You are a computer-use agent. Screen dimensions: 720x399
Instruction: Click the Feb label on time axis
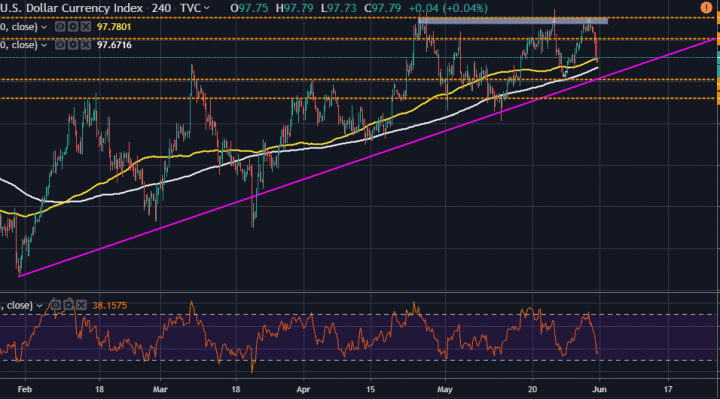tap(24, 389)
